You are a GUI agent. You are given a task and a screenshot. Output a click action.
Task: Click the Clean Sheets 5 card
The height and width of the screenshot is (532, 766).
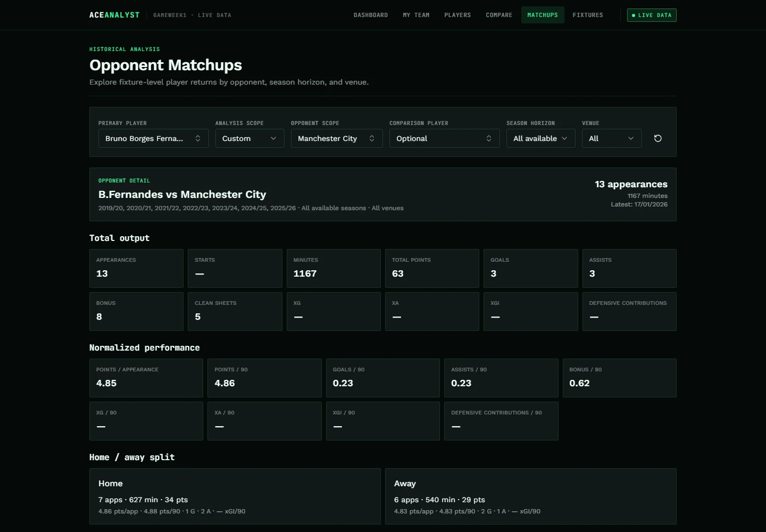pyautogui.click(x=235, y=311)
